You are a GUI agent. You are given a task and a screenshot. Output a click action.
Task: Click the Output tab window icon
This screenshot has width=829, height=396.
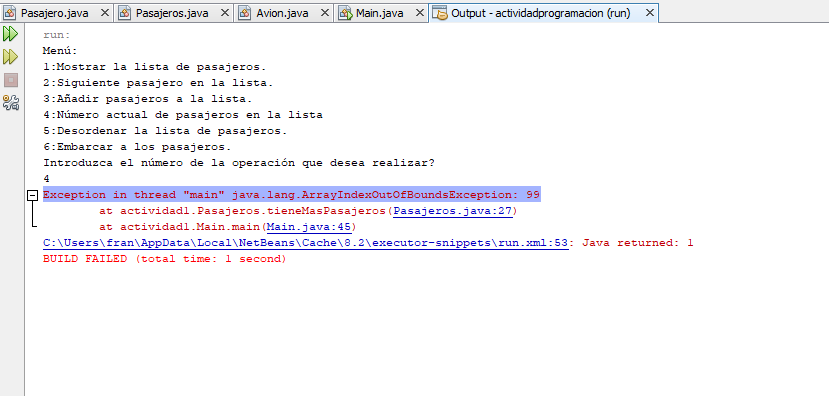(439, 13)
